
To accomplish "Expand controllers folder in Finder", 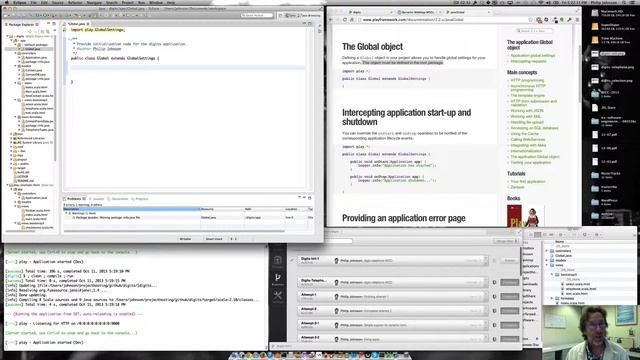I will pos(547,251).
